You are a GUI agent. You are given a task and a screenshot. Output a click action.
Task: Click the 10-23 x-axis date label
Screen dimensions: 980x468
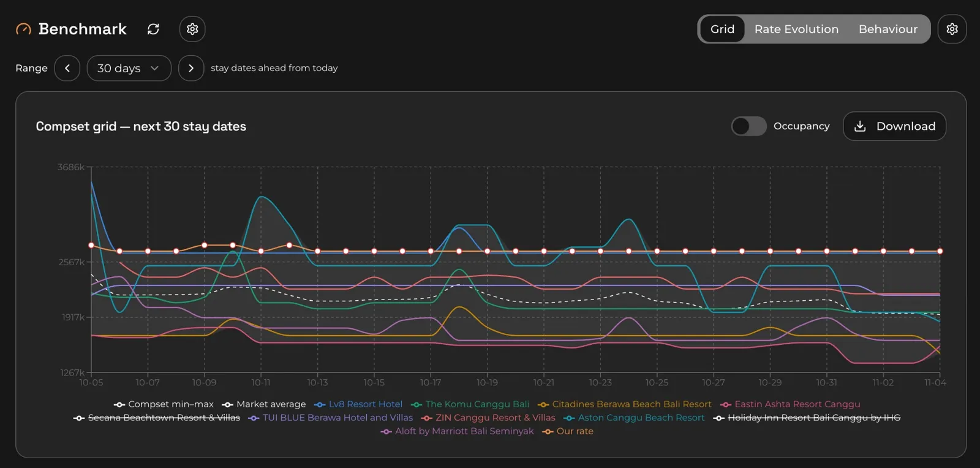(x=600, y=382)
